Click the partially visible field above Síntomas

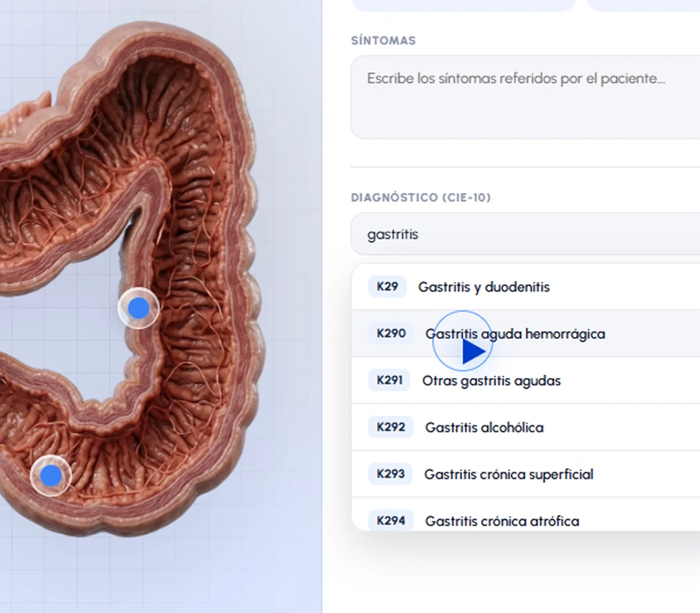click(463, 4)
